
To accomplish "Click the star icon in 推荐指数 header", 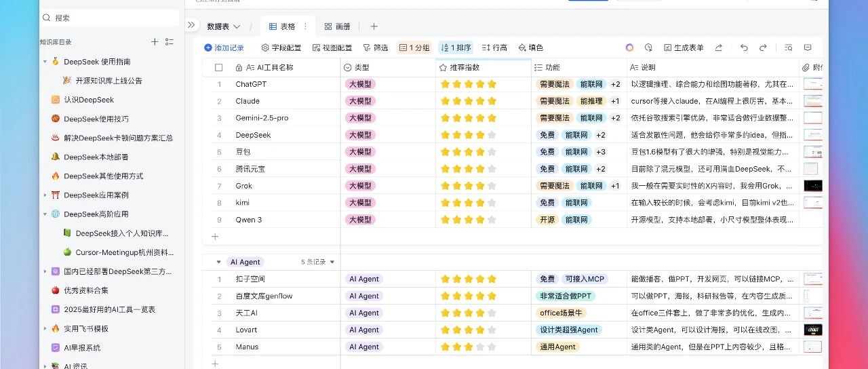I will pyautogui.click(x=443, y=68).
